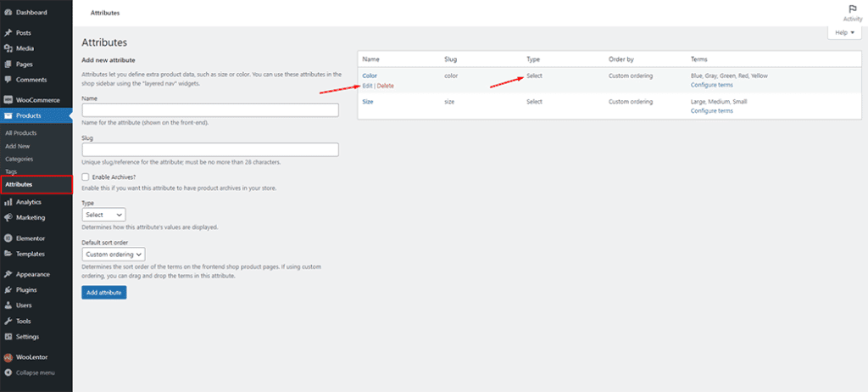This screenshot has height=392, width=868.
Task: Click the Dashboard icon in sidebar
Action: coord(8,13)
